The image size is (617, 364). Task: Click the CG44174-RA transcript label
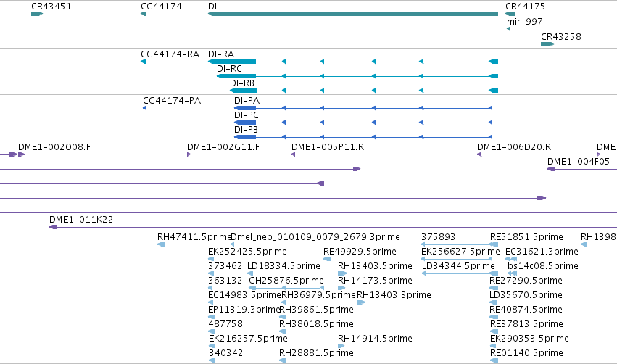pos(170,54)
